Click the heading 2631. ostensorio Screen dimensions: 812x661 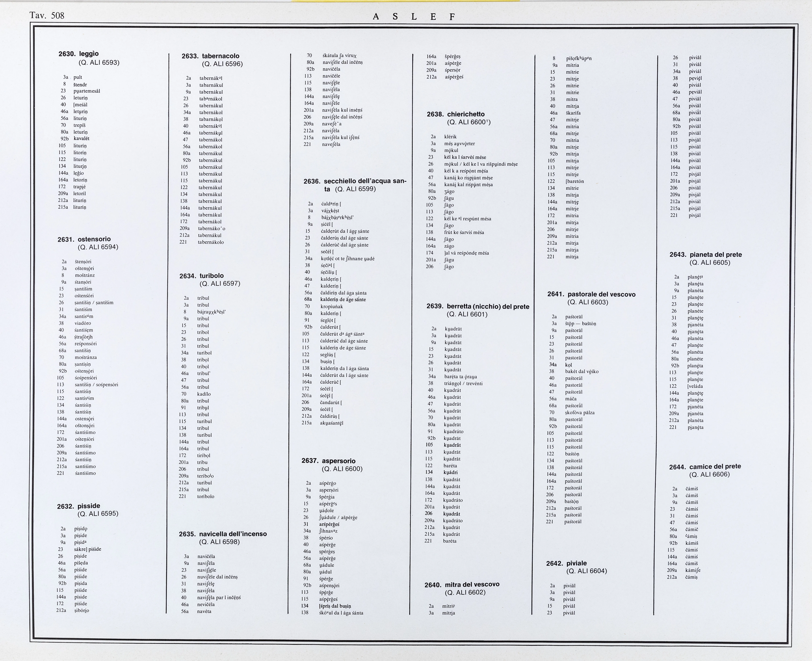[x=84, y=239]
